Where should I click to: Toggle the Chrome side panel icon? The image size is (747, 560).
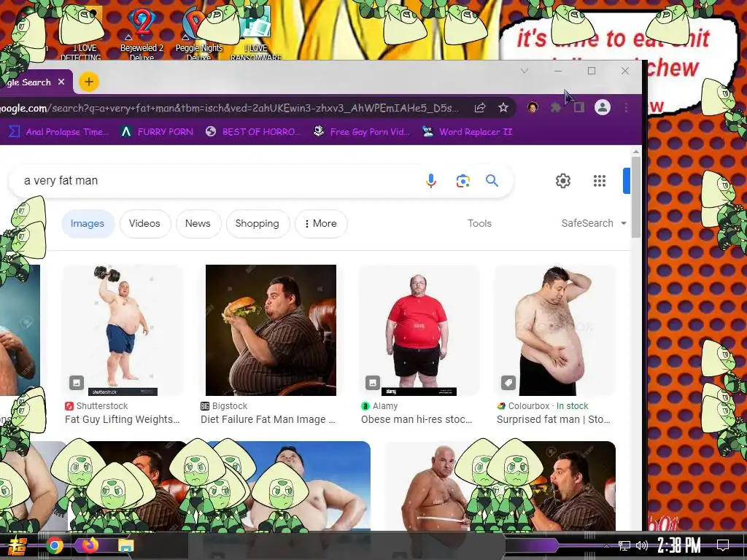click(578, 108)
